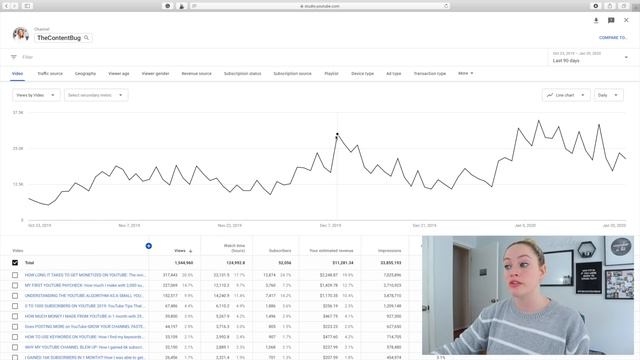
Task: Check the Does POSTING MORE row box
Action: (x=15, y=327)
